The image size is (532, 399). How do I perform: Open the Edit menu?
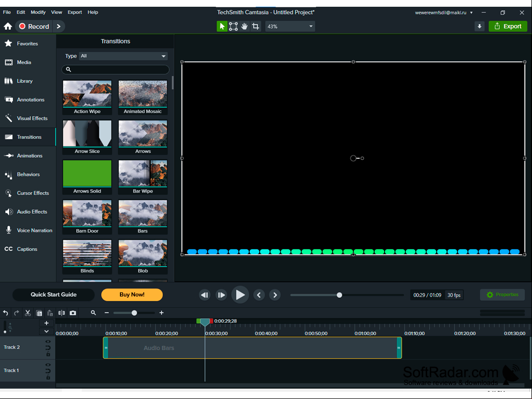21,12
